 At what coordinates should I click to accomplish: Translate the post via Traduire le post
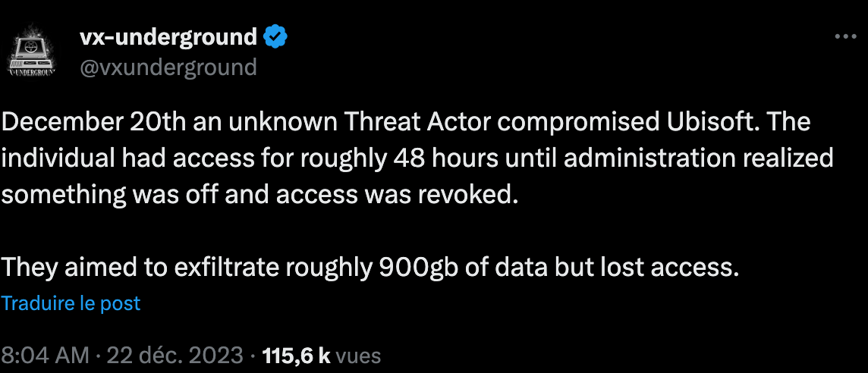(x=71, y=303)
